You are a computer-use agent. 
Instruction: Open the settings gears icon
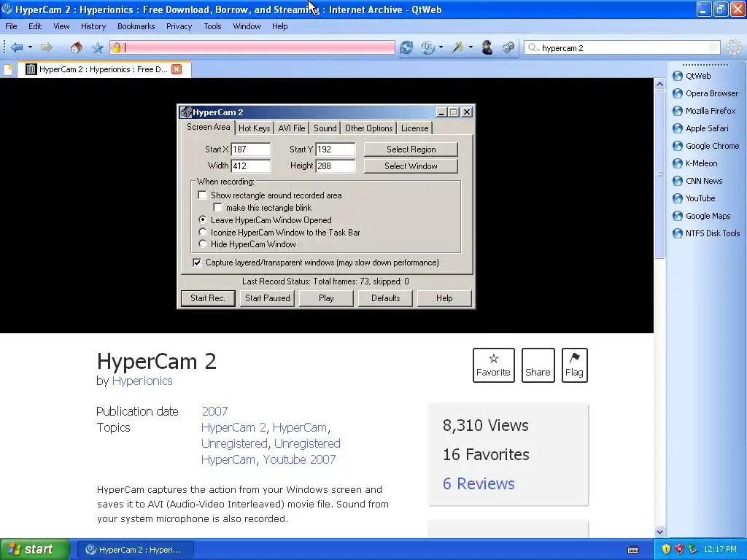pos(508,47)
